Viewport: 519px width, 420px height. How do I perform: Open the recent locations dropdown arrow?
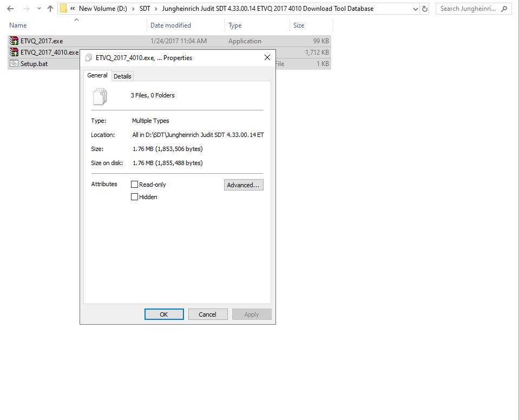(x=39, y=9)
